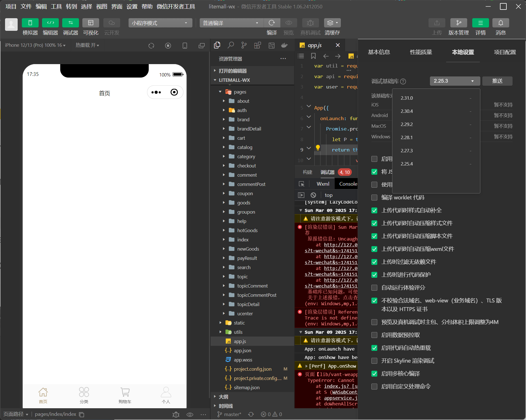Switch to the 项目配置 tab
526x420 pixels.
click(505, 52)
